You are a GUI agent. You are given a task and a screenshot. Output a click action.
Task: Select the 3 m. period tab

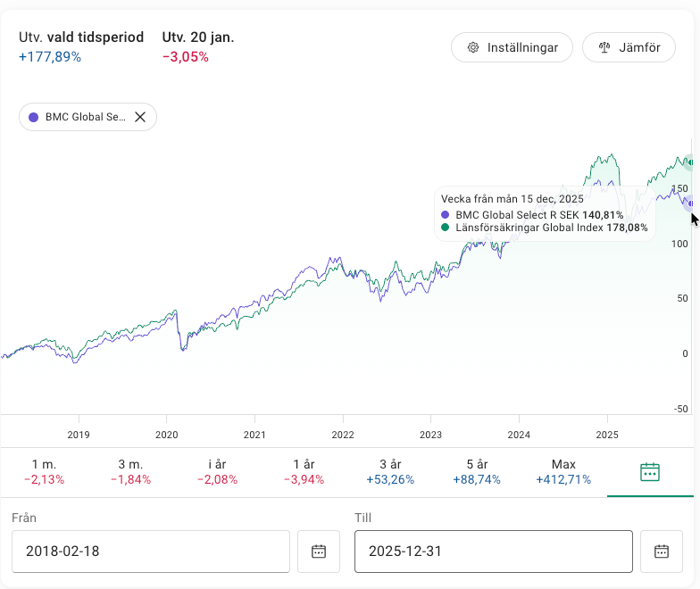tap(130, 471)
